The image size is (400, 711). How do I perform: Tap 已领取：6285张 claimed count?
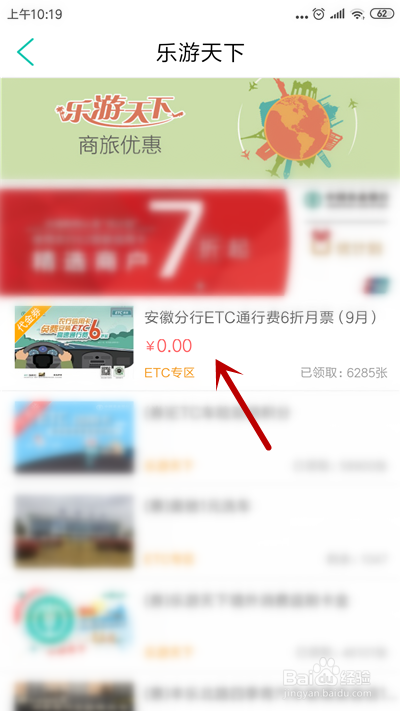click(344, 373)
